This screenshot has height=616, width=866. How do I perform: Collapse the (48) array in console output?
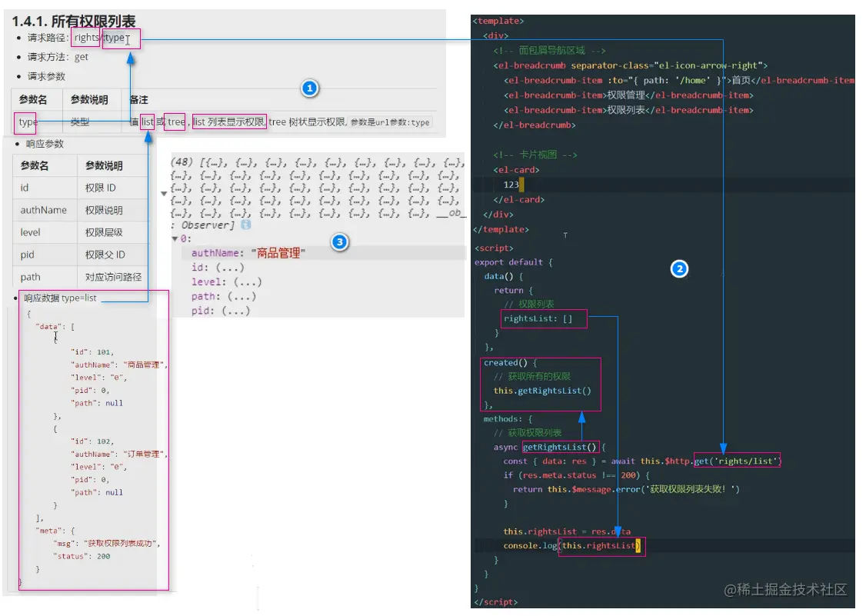point(164,194)
